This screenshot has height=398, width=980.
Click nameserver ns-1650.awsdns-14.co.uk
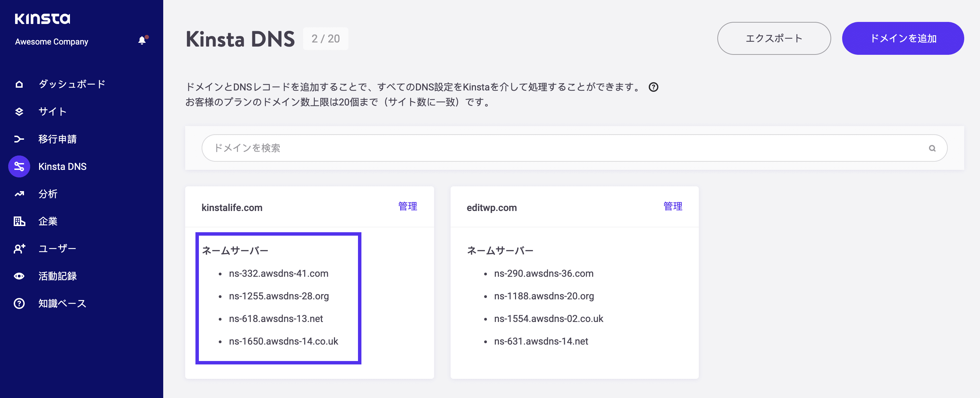coord(284,341)
